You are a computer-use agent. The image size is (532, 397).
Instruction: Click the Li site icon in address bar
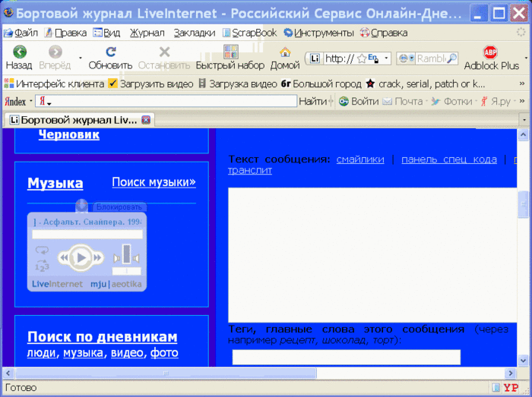315,58
